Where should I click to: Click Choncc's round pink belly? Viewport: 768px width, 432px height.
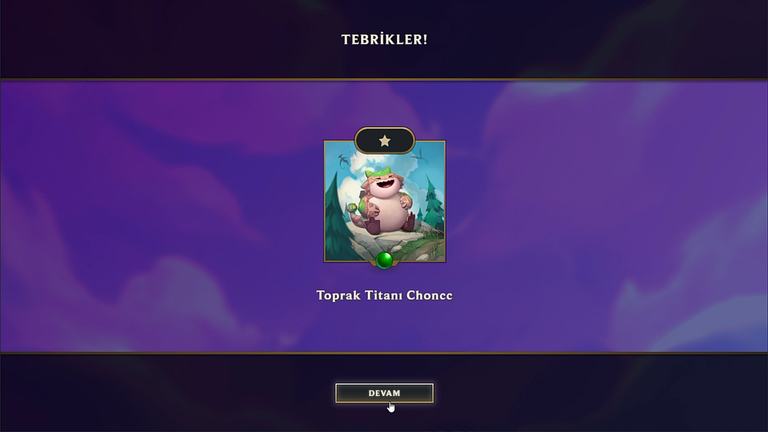tap(388, 208)
